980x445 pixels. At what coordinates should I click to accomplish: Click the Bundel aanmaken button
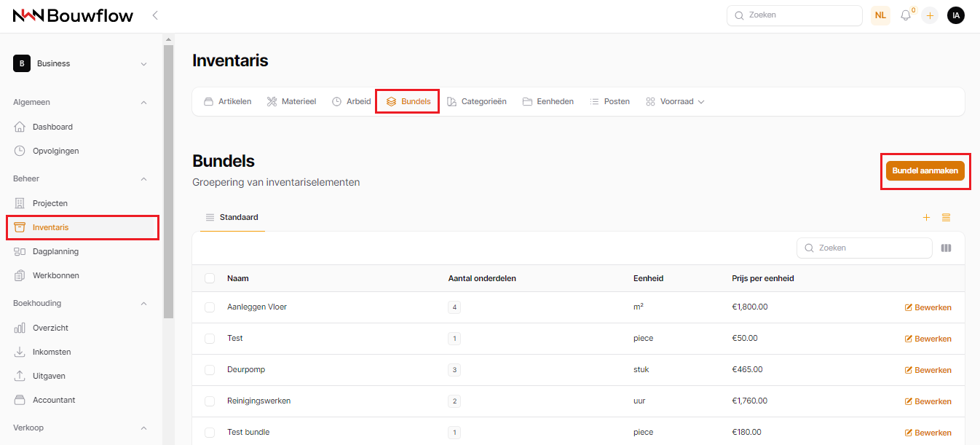[925, 170]
